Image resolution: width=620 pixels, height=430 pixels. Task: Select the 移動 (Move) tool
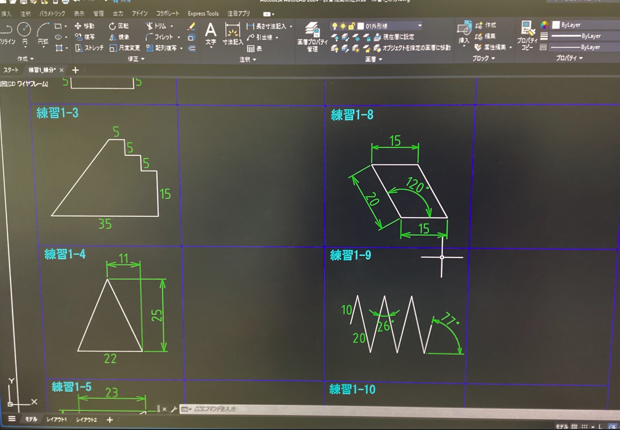tap(85, 25)
